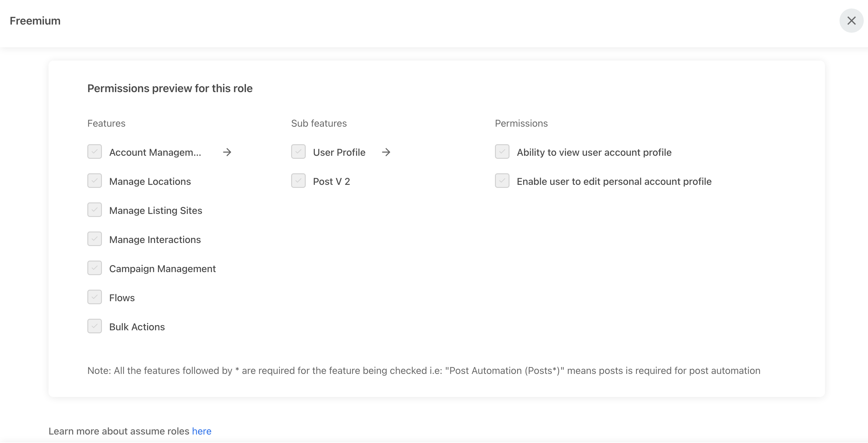Click the Sub features column heading
This screenshot has width=868, height=443.
[319, 123]
